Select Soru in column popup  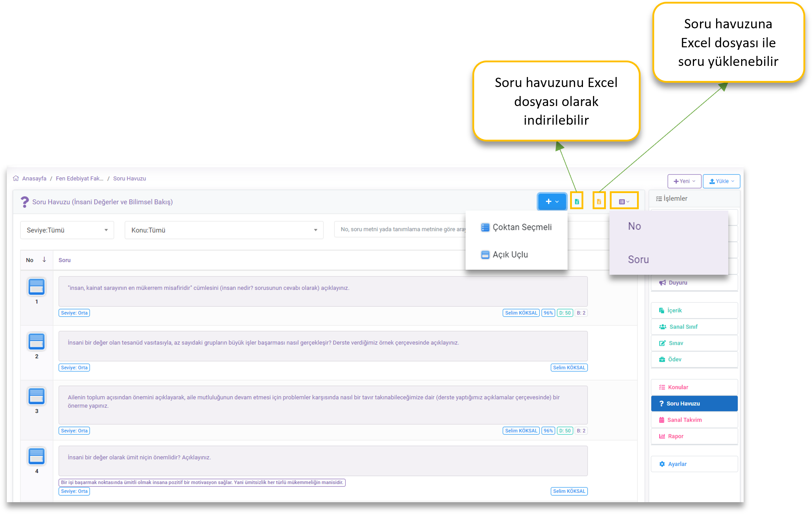638,259
